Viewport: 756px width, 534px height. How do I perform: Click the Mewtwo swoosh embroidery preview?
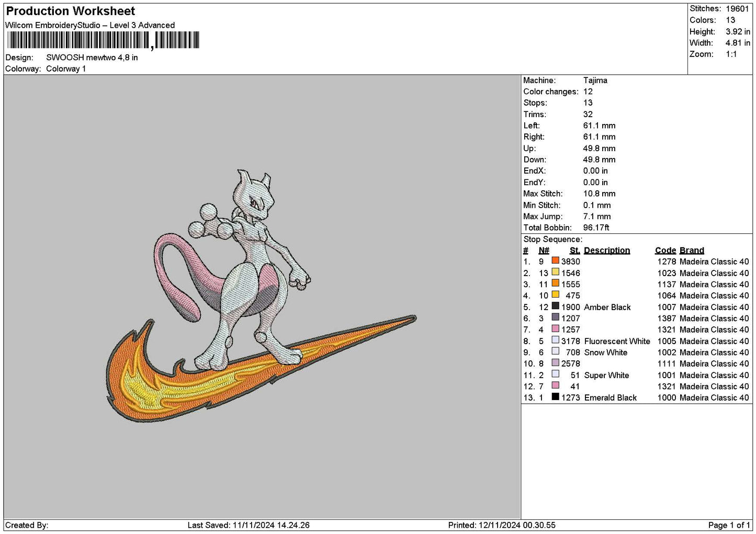coord(261,296)
